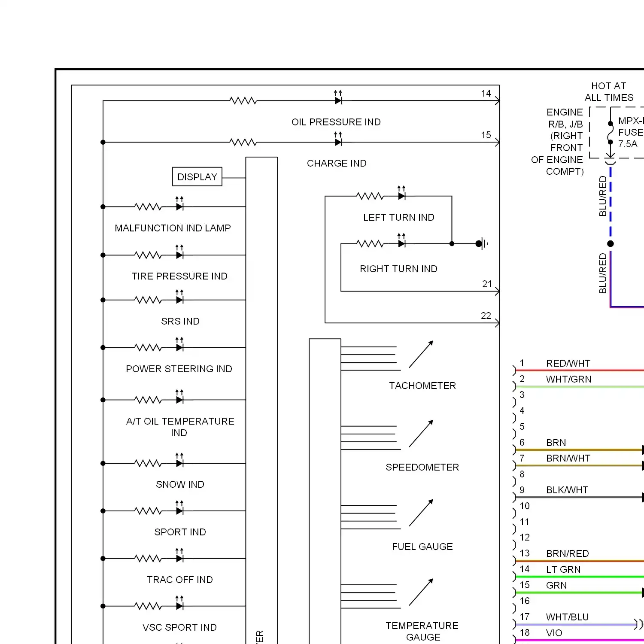Select the LEFT TURN IND label
The image size is (644, 644).
(x=399, y=217)
